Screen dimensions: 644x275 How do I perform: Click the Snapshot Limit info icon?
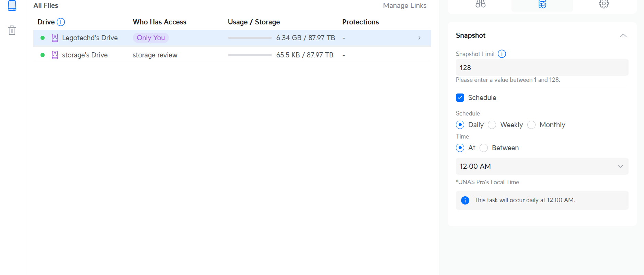(502, 54)
